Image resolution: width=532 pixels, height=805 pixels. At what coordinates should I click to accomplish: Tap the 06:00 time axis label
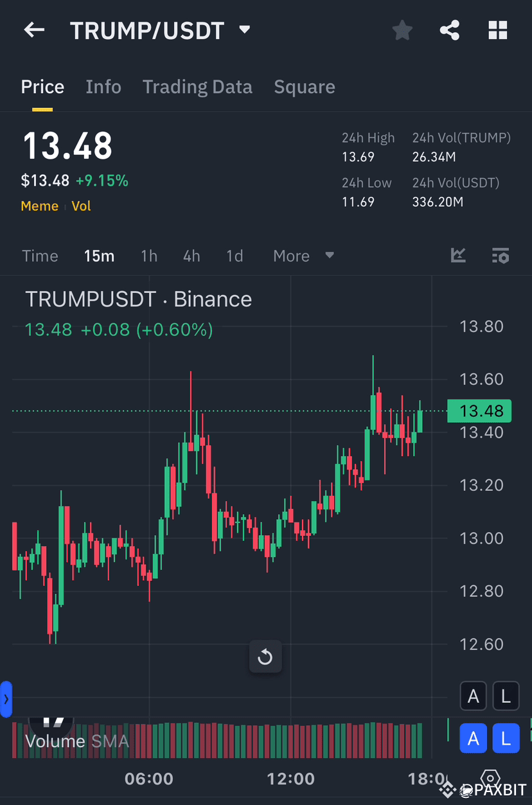point(149,779)
